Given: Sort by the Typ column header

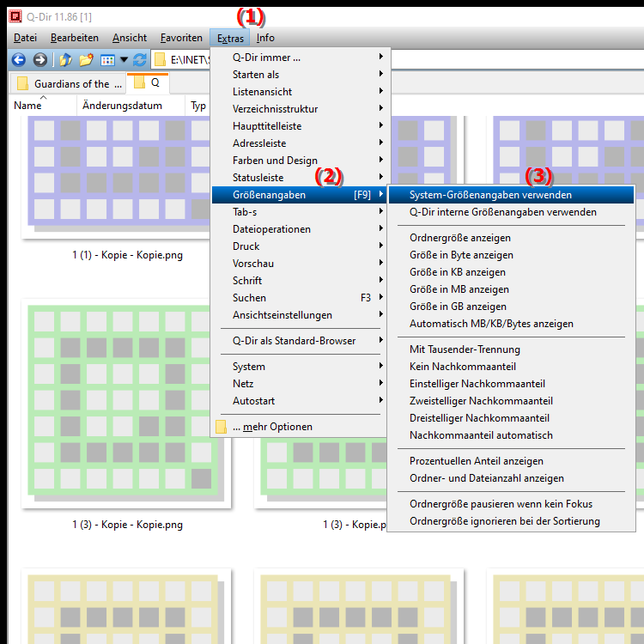Looking at the screenshot, I should click(x=198, y=106).
